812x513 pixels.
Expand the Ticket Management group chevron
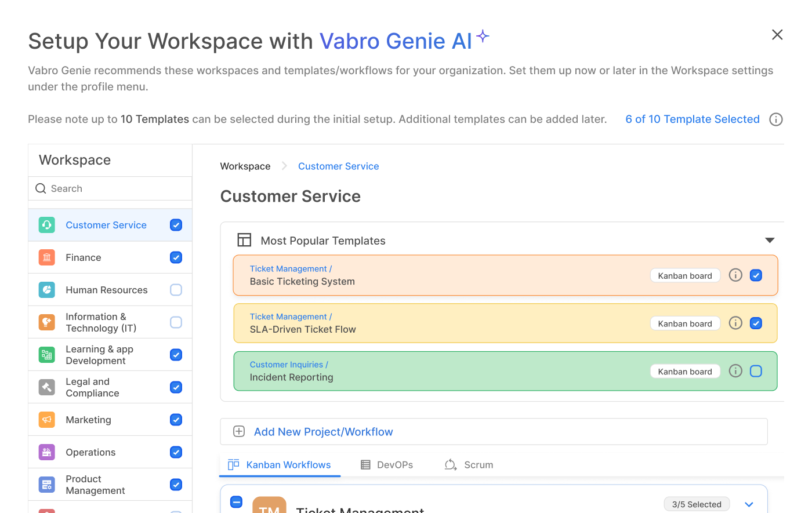749,504
